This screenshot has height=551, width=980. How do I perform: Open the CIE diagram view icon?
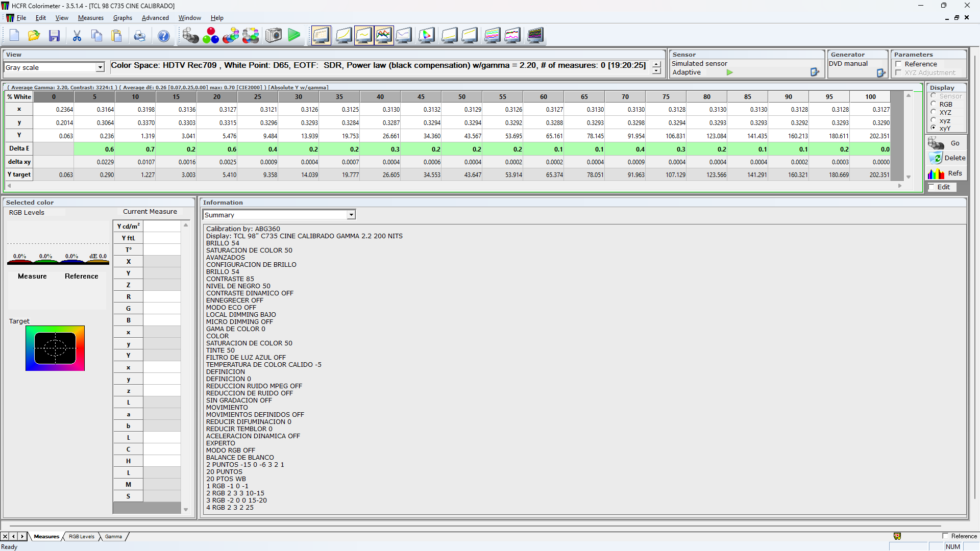[427, 36]
